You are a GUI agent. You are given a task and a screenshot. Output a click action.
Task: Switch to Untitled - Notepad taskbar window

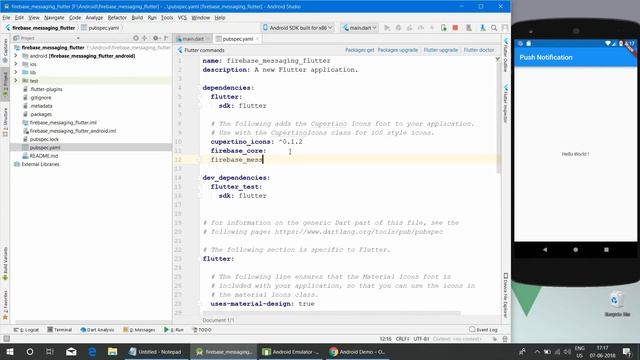click(x=156, y=351)
